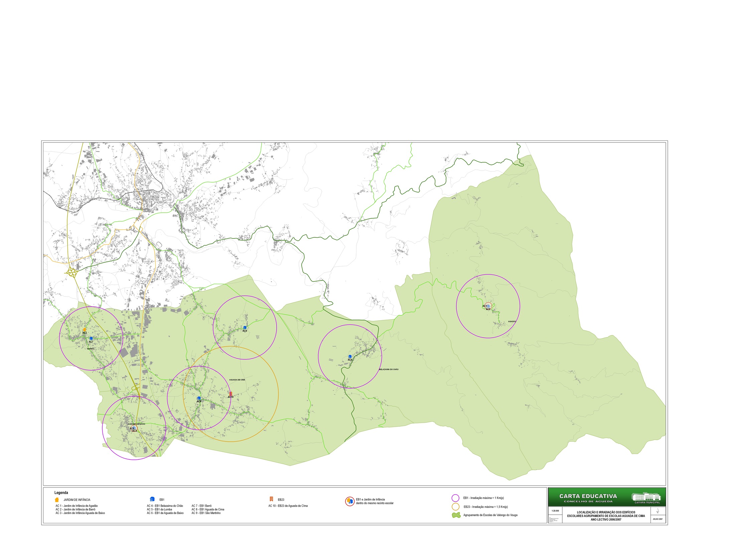Click the green Agrupamento de Escolas legend swatch
This screenshot has width=756, height=535.
point(456,515)
